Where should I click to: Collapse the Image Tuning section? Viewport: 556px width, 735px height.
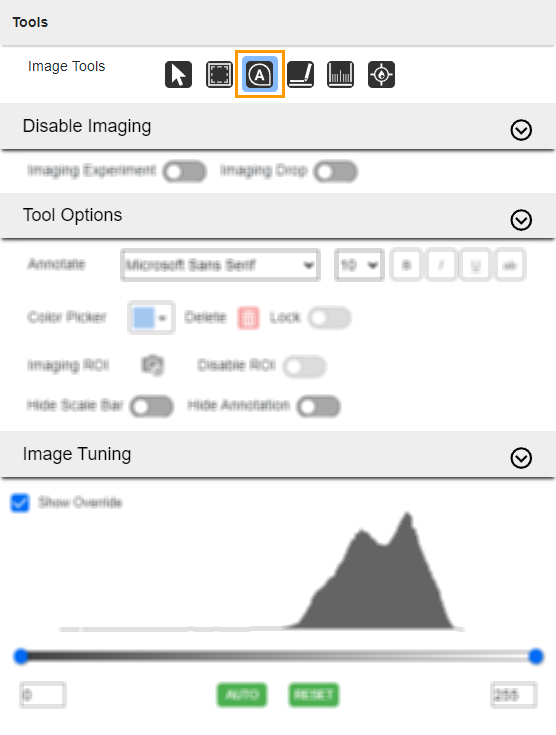[x=521, y=458]
